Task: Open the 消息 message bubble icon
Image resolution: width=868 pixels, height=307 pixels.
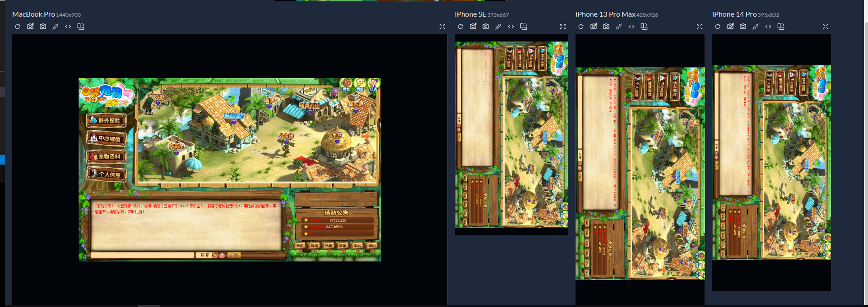Action: tap(360, 83)
